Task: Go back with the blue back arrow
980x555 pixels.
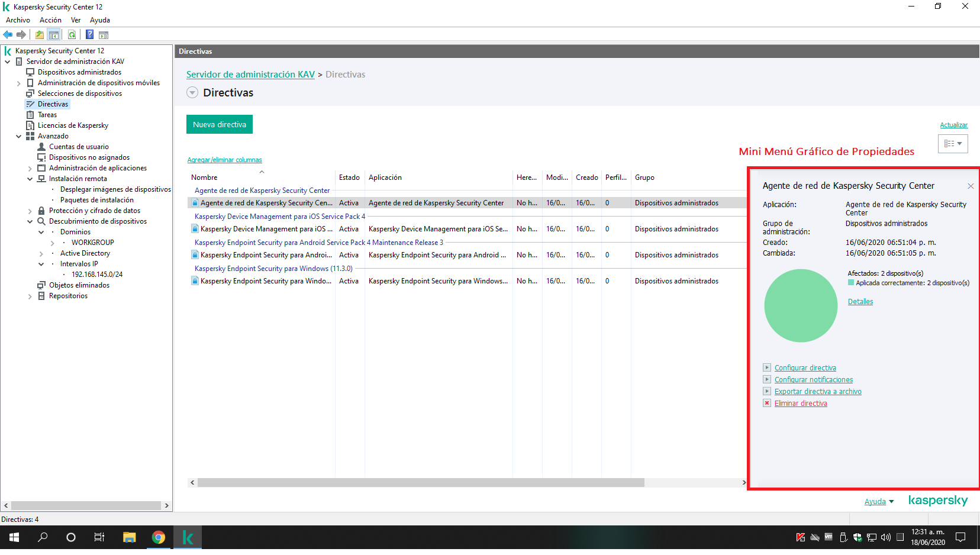Action: (x=8, y=34)
